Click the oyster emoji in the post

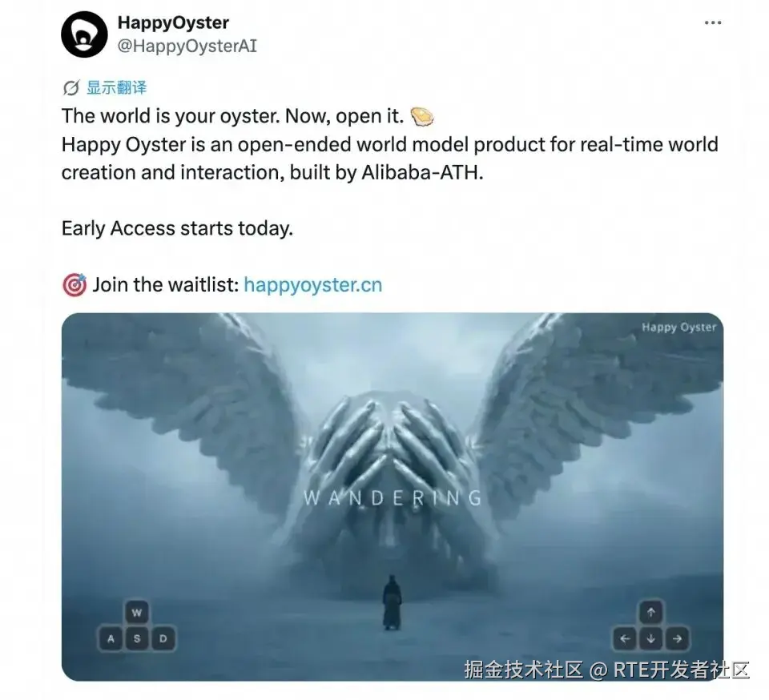pyautogui.click(x=422, y=117)
